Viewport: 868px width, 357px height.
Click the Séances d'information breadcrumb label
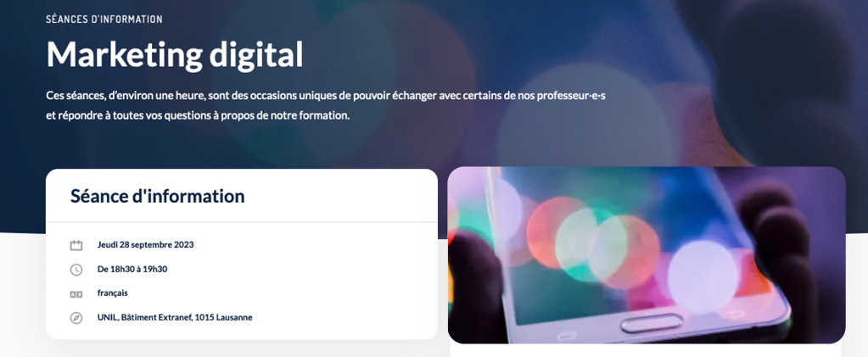(104, 20)
